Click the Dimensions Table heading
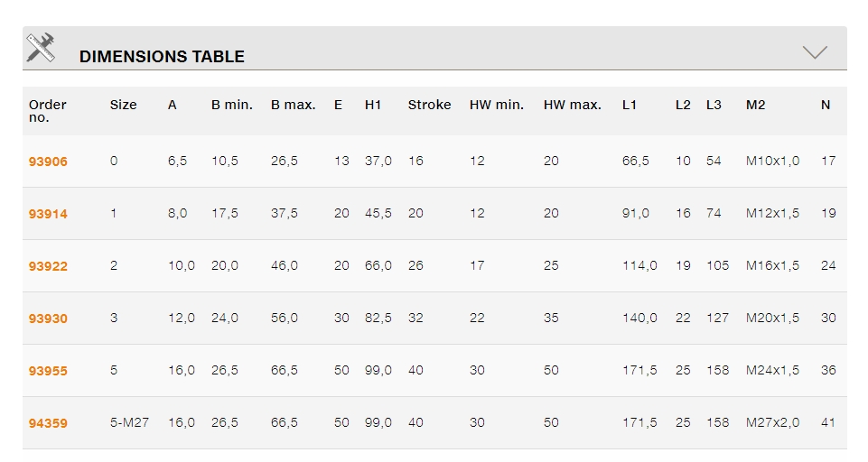 tap(162, 56)
